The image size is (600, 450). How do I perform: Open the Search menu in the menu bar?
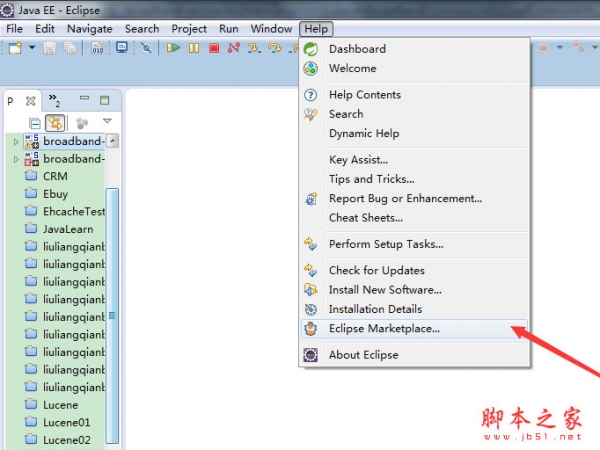tap(142, 29)
